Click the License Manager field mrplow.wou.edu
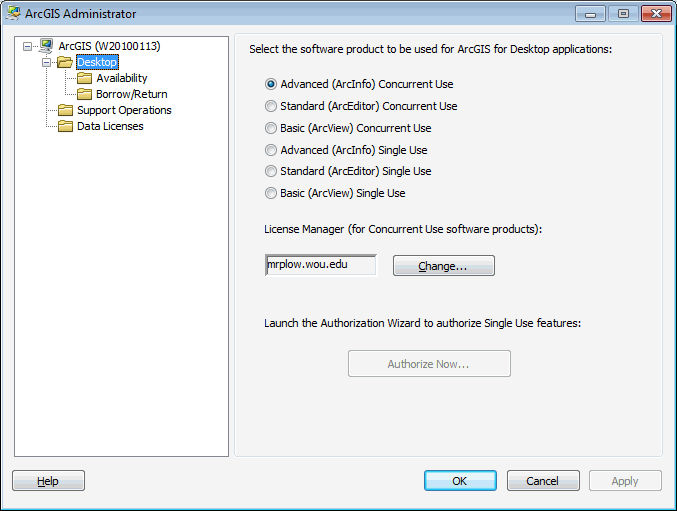Viewport: 677px width, 511px height. 321,265
